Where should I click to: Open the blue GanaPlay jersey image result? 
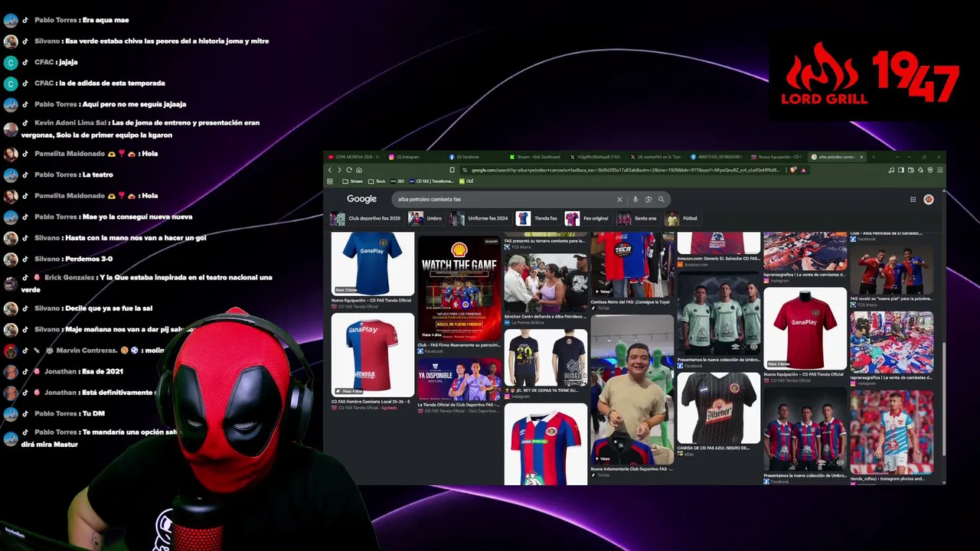pos(373,264)
